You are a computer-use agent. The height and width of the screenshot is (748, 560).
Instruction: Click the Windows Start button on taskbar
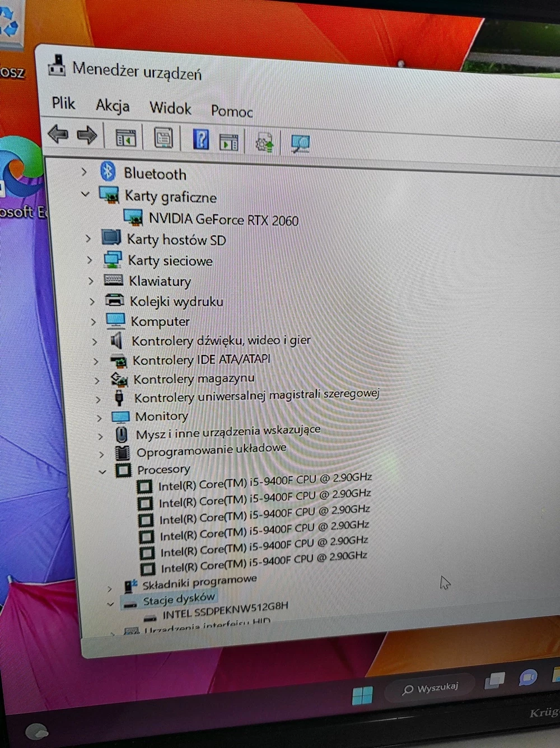coord(362,695)
